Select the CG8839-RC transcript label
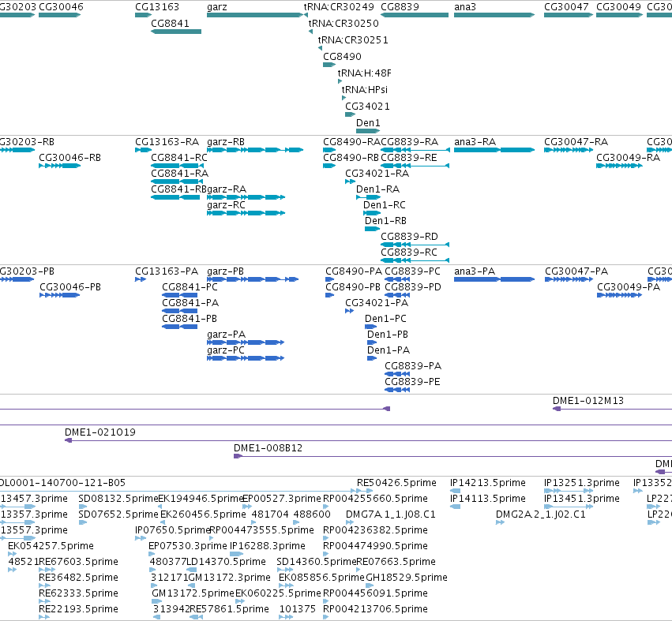The height and width of the screenshot is (621, 672). click(x=409, y=253)
